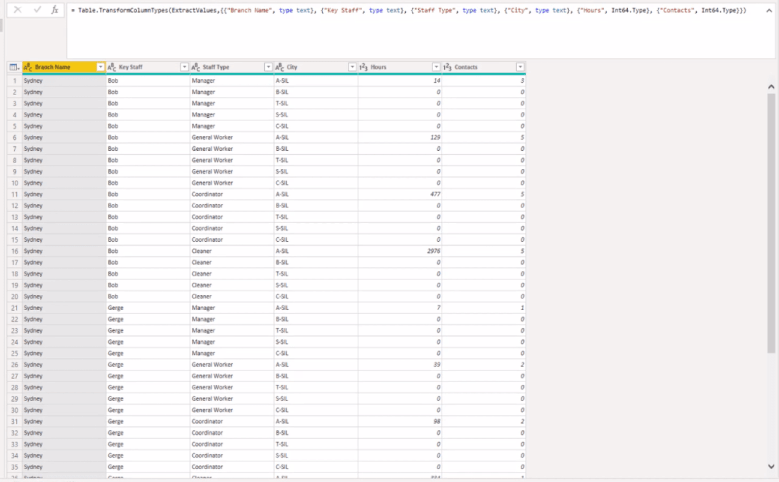This screenshot has width=779, height=482.
Task: Open the table menu icon above row numbers
Action: click(x=14, y=67)
